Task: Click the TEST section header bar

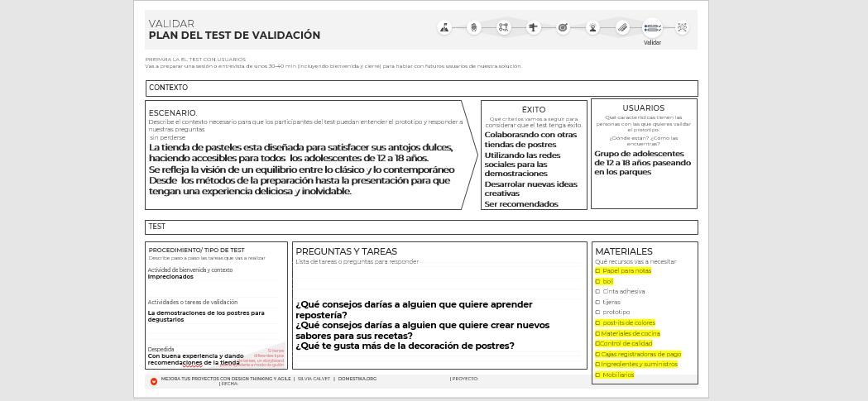Action: click(422, 227)
